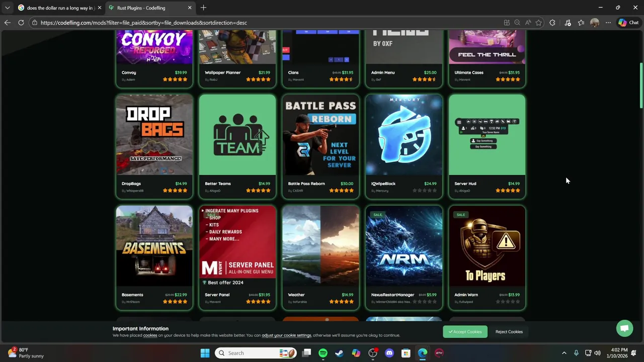This screenshot has height=362, width=644.
Task: Click the browser back arrow
Action: [x=7, y=23]
